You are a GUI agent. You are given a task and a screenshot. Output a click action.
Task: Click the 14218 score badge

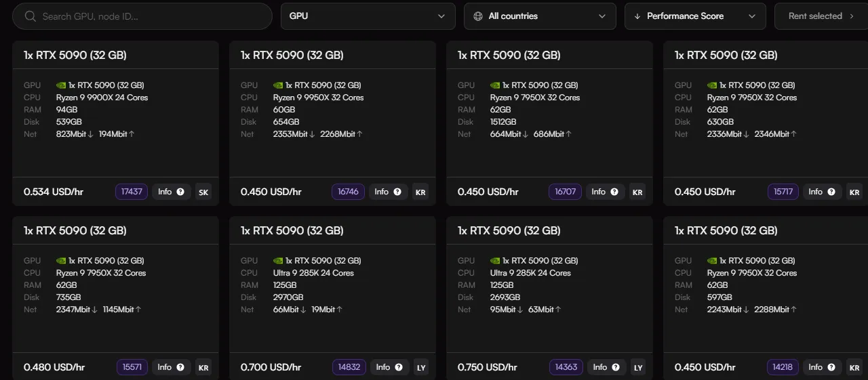[x=783, y=367]
